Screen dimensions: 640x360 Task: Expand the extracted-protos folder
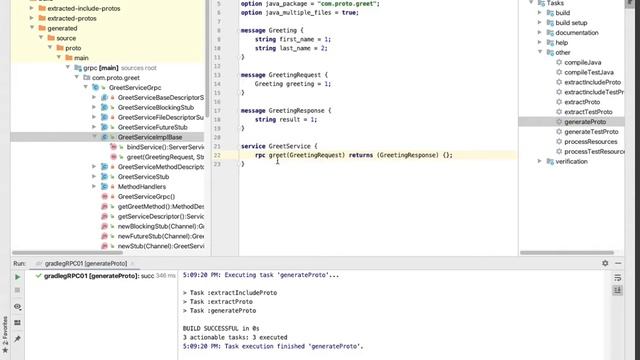pos(32,18)
